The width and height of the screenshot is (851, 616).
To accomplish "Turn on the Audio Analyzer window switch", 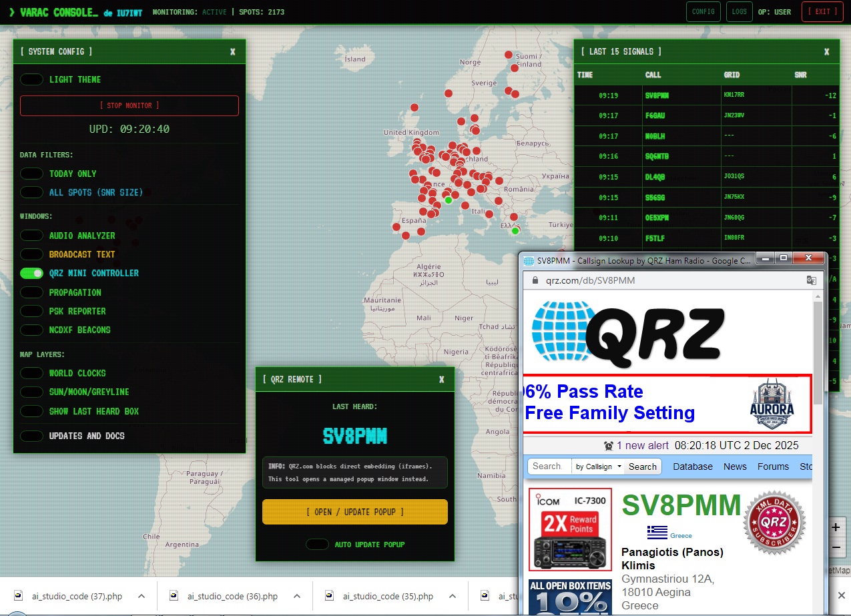I will [31, 236].
